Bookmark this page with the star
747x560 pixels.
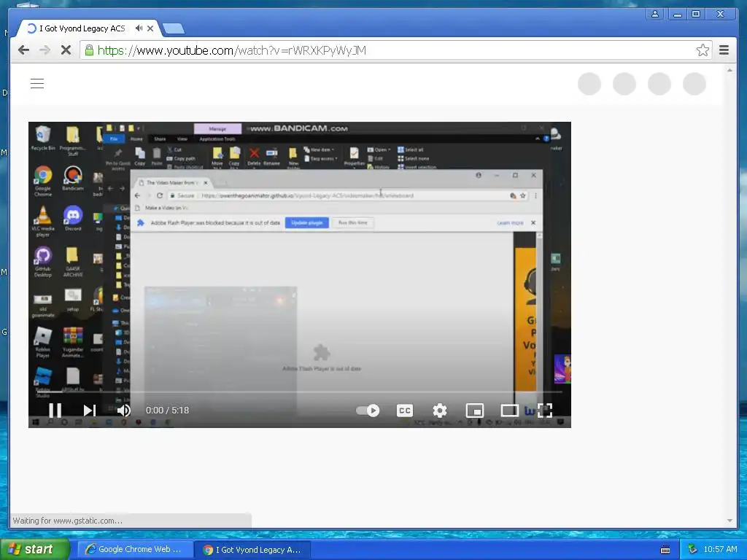[x=703, y=50]
